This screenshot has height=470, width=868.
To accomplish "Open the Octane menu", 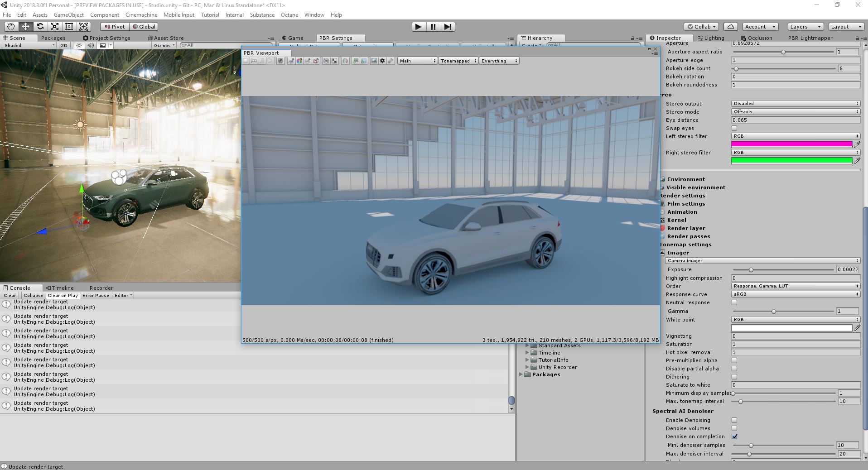I will click(289, 15).
